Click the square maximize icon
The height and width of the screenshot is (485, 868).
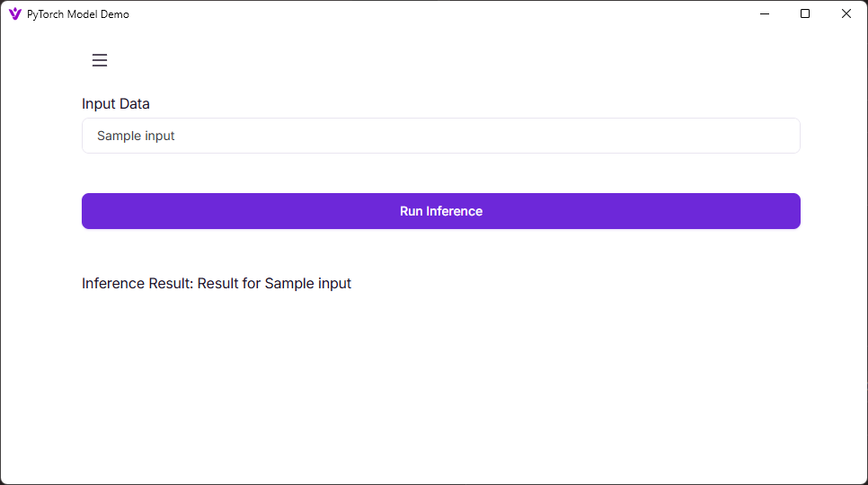pyautogui.click(x=805, y=13)
